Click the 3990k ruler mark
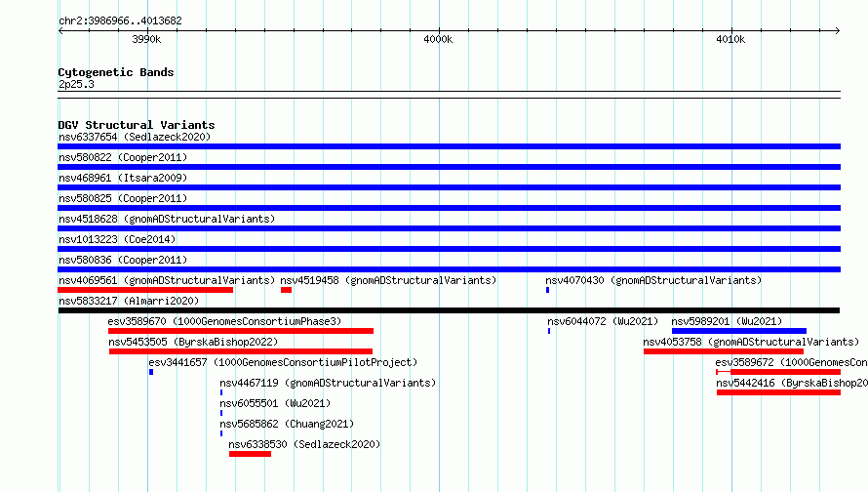Screen dimensions: 868x492 [146, 39]
